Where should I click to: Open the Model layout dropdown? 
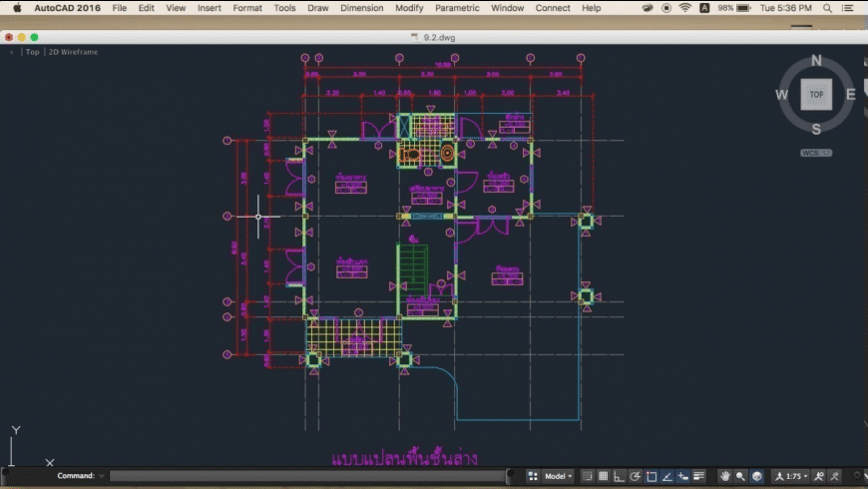tap(558, 477)
